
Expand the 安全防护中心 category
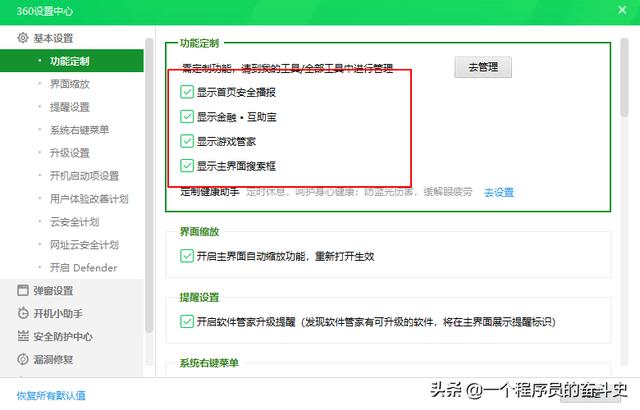pyautogui.click(x=62, y=337)
